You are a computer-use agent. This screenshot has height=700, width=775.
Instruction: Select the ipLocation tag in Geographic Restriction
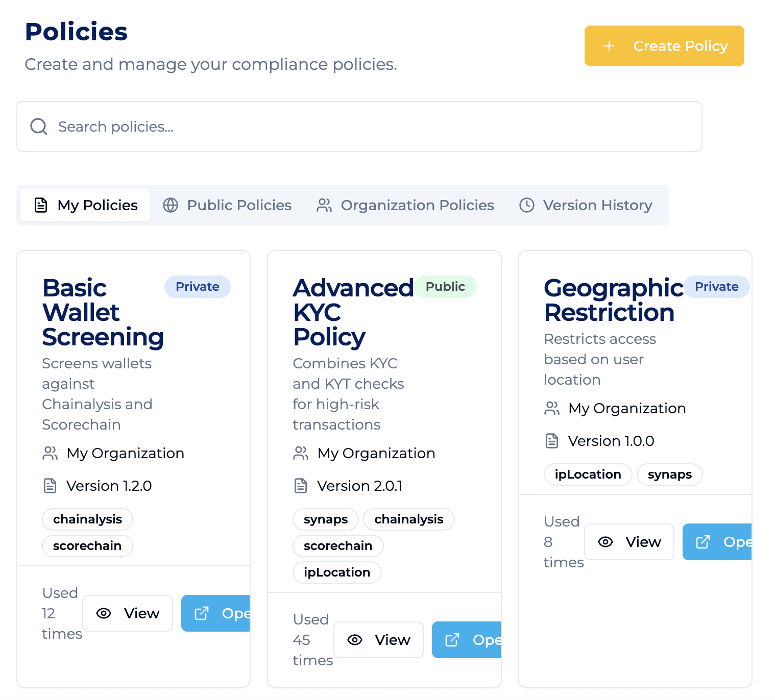(588, 474)
